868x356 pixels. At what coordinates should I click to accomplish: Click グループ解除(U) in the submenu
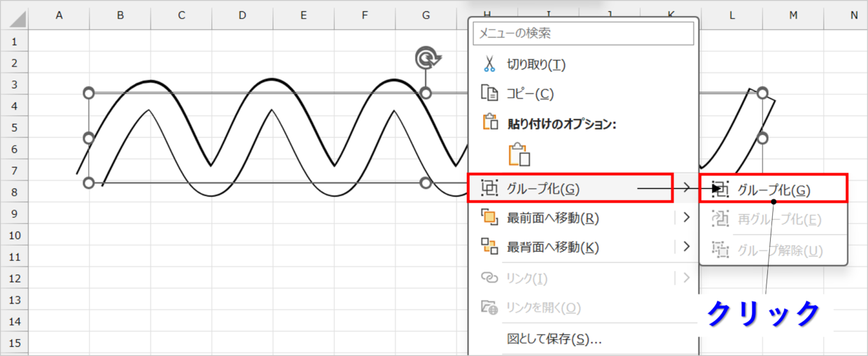tap(780, 250)
